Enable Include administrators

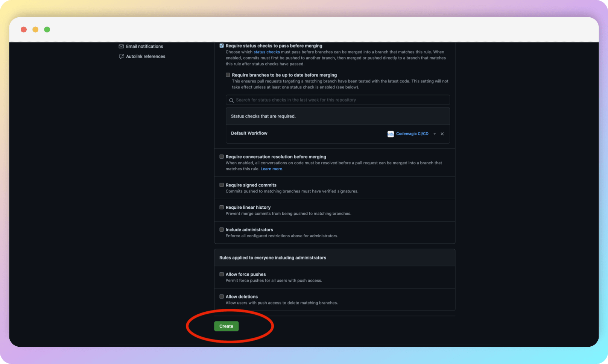222,229
